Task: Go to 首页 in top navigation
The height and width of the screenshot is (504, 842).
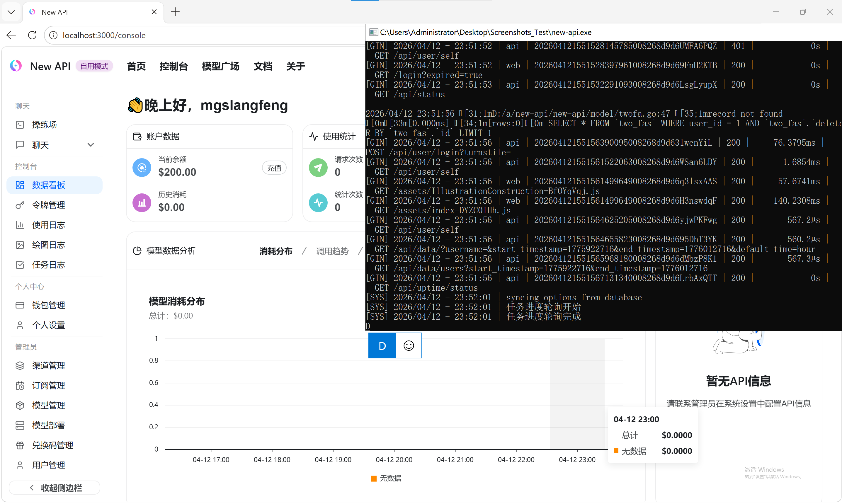Action: (136, 66)
